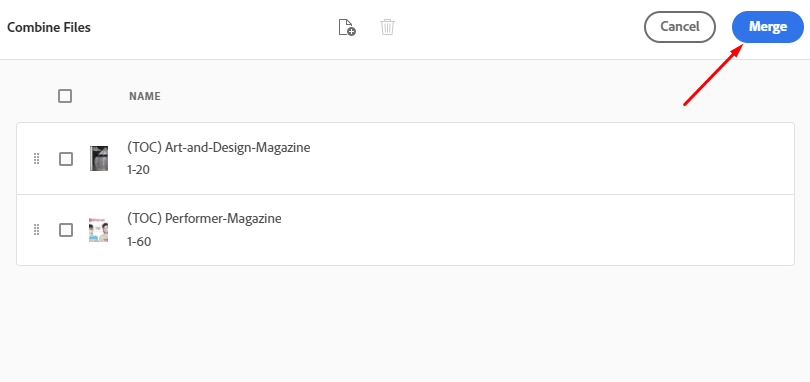This screenshot has height=382, width=810.
Task: Check the Art-and-Design-Magazine file checkbox
Action: coord(66,159)
